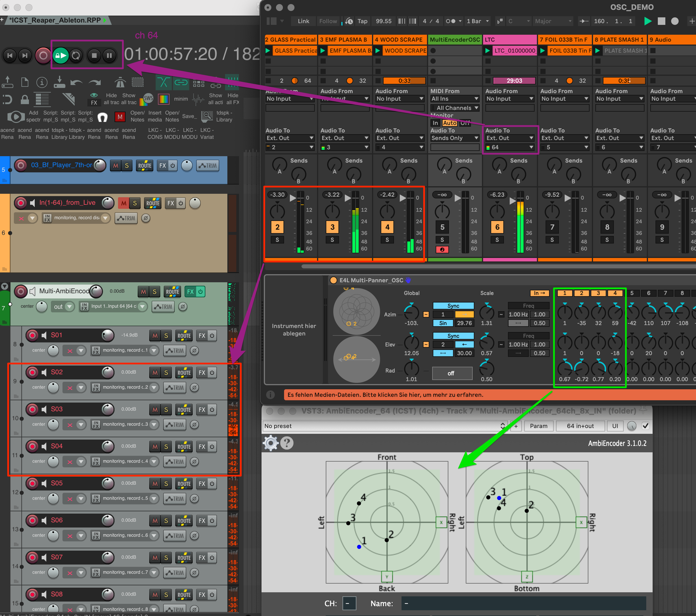696x616 pixels.
Task: Toggle the plugin bypass checkbox in AmbiEncoder window
Action: 645,426
